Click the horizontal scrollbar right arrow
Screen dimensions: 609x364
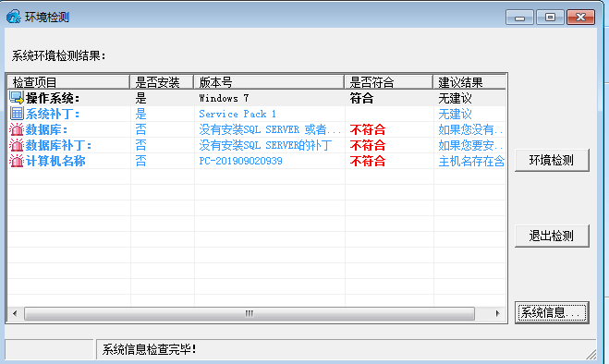tap(497, 313)
